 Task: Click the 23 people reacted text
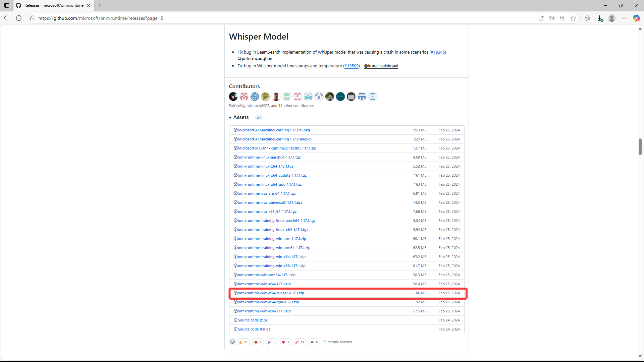(x=337, y=342)
